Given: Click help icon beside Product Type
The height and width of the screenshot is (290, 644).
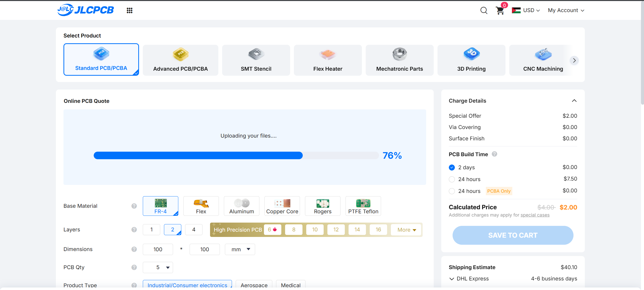Looking at the screenshot, I should click(x=134, y=285).
